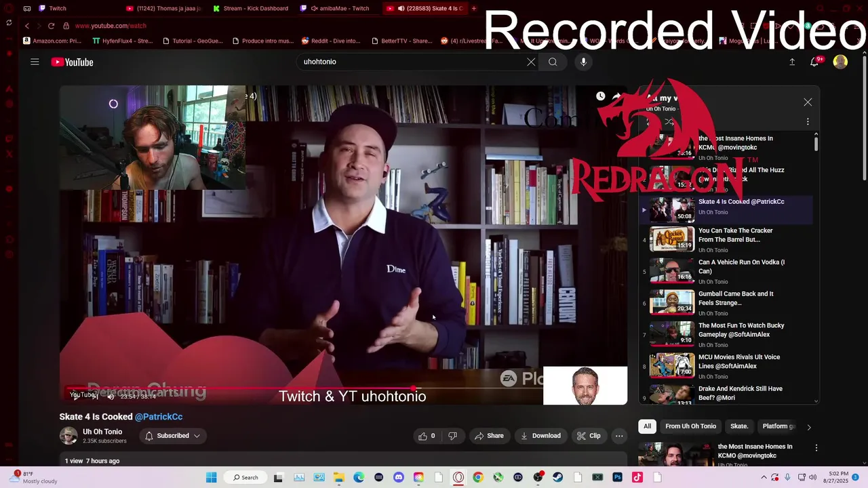
Task: Open a new browser tab
Action: tap(474, 9)
